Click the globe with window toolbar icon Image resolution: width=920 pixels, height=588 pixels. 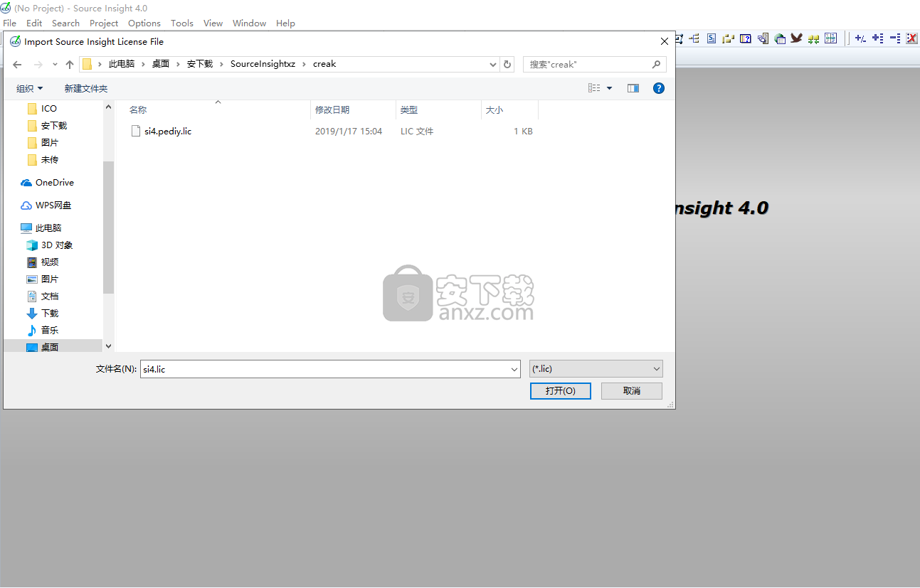click(x=780, y=38)
